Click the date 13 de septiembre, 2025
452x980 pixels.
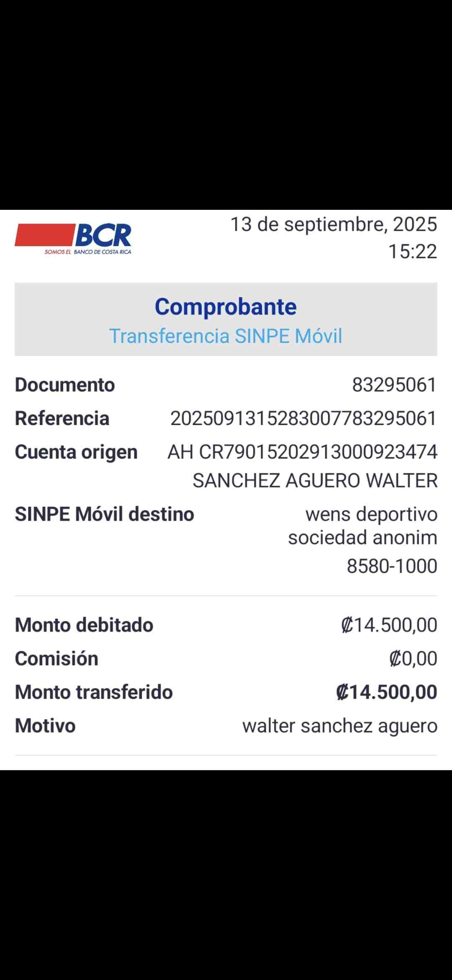[334, 224]
